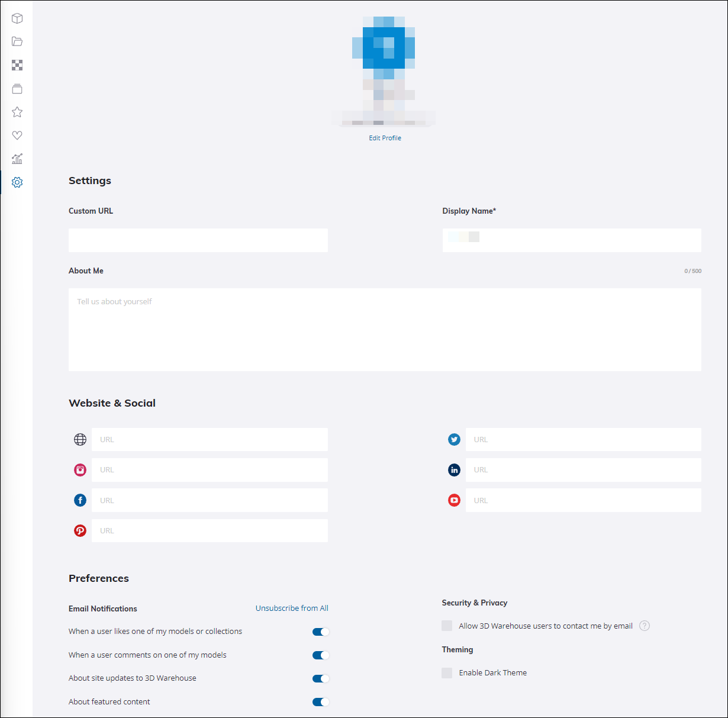Click the Edit Profile link
The height and width of the screenshot is (718, 728).
385,137
